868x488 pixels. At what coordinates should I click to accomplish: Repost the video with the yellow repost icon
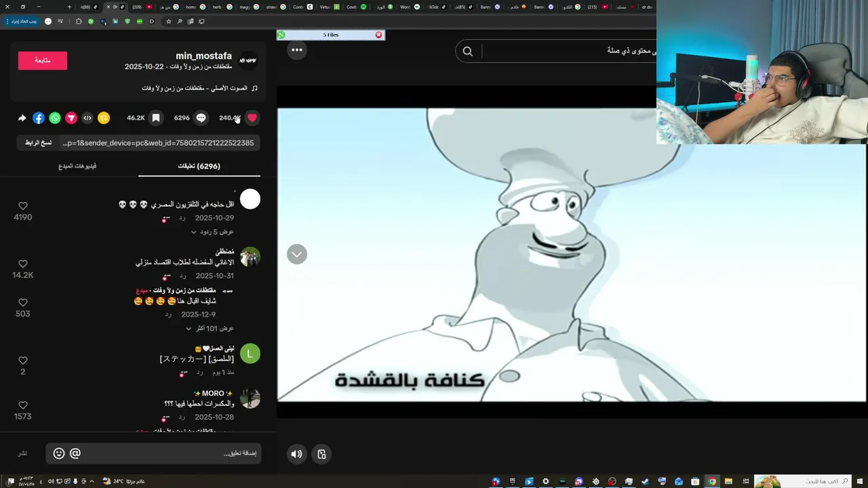click(x=104, y=118)
